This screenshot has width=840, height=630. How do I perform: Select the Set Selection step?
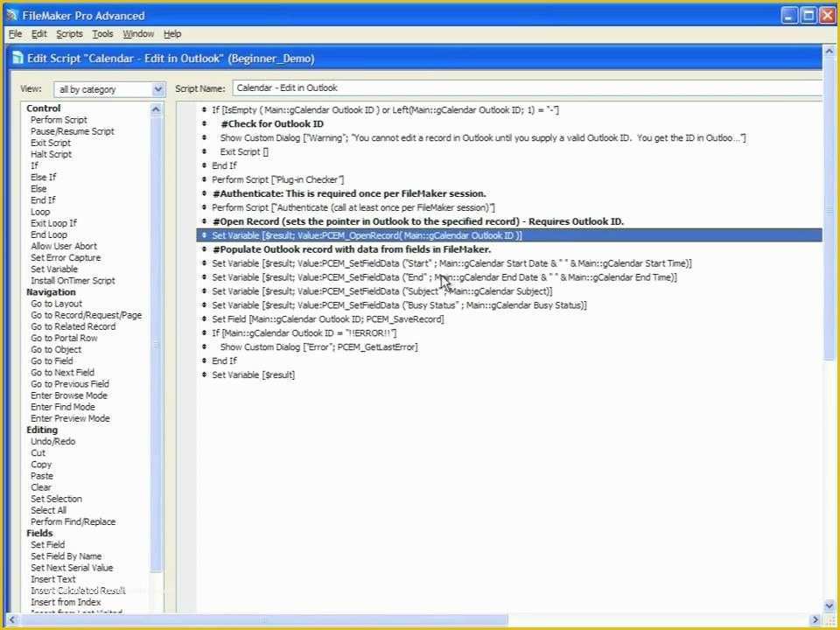coord(56,499)
